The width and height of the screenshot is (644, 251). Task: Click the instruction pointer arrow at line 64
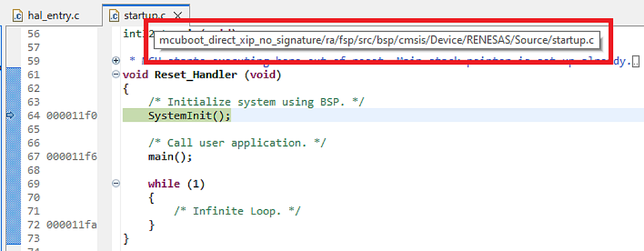10,116
